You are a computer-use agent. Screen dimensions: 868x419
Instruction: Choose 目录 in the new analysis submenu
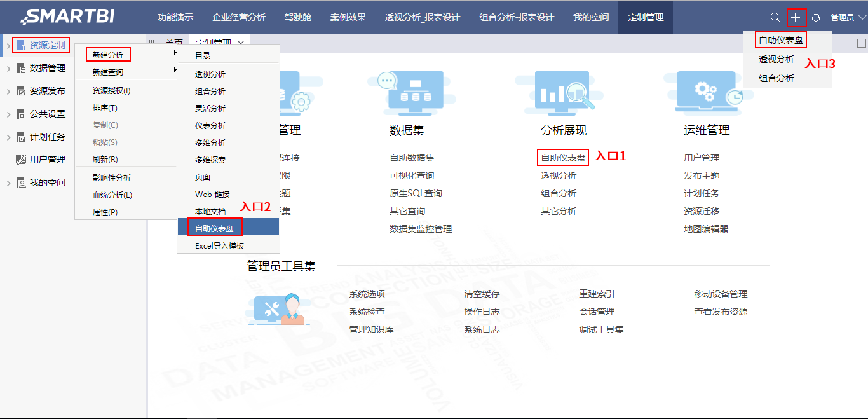(203, 55)
